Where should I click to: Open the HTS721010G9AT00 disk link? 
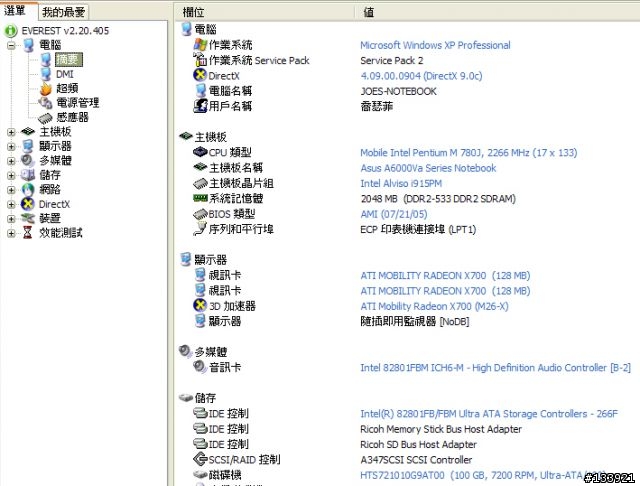pos(483,475)
